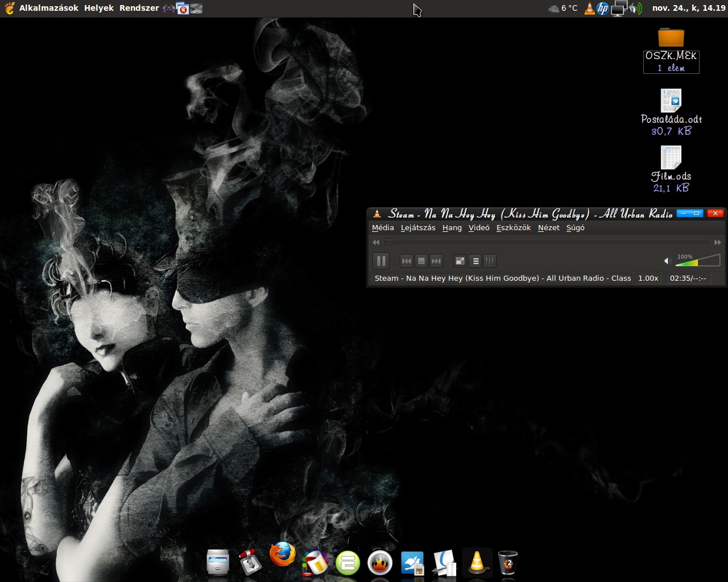Stop playback in VLC
The height and width of the screenshot is (582, 728).
tap(421, 261)
